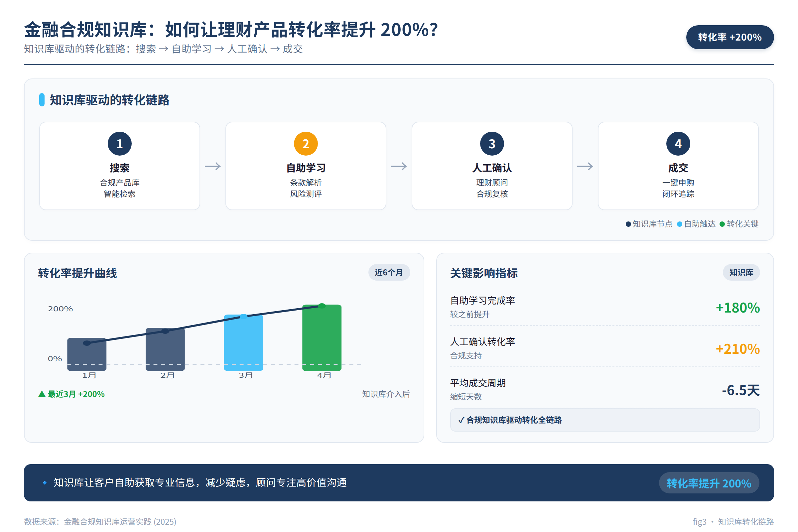Click the -6.5天 value for 平均成交周期
Screen dimensions: 798x532
(741, 390)
